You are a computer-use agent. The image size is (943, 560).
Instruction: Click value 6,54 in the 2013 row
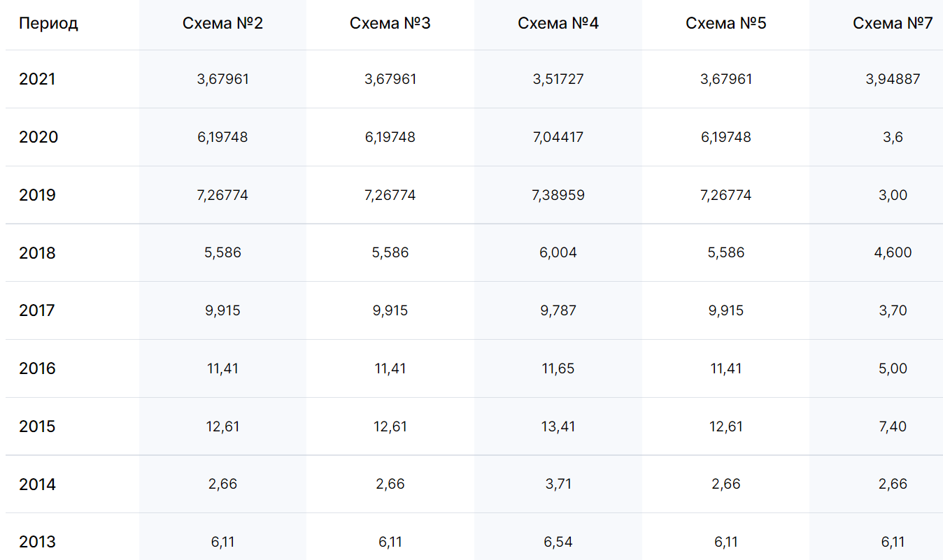point(558,542)
